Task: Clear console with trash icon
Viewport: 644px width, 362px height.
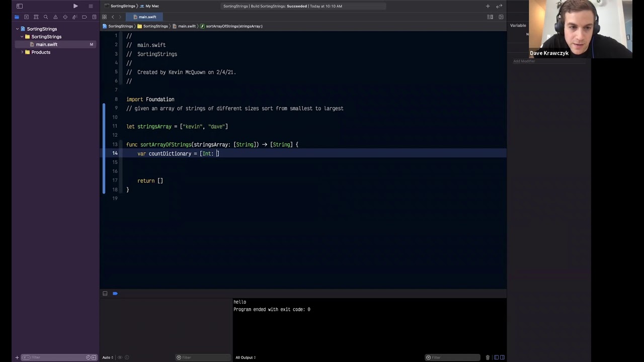Action: 488,357
